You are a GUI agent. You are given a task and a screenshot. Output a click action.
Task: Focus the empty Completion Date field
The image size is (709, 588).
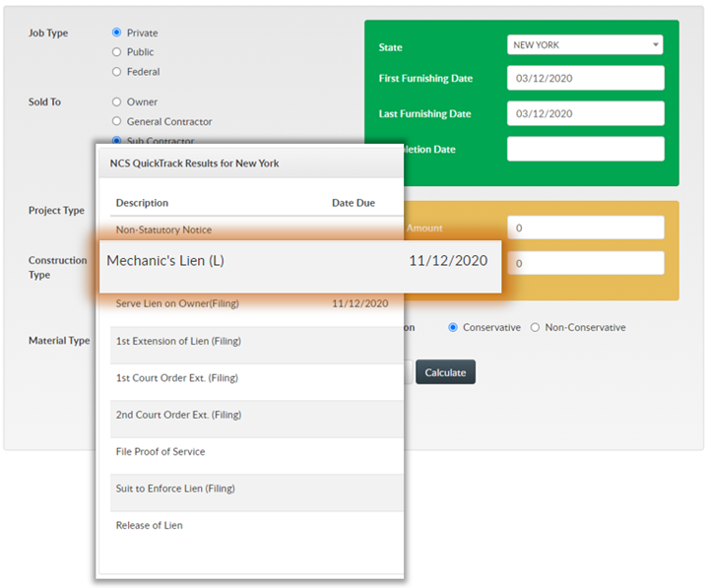tap(585, 149)
